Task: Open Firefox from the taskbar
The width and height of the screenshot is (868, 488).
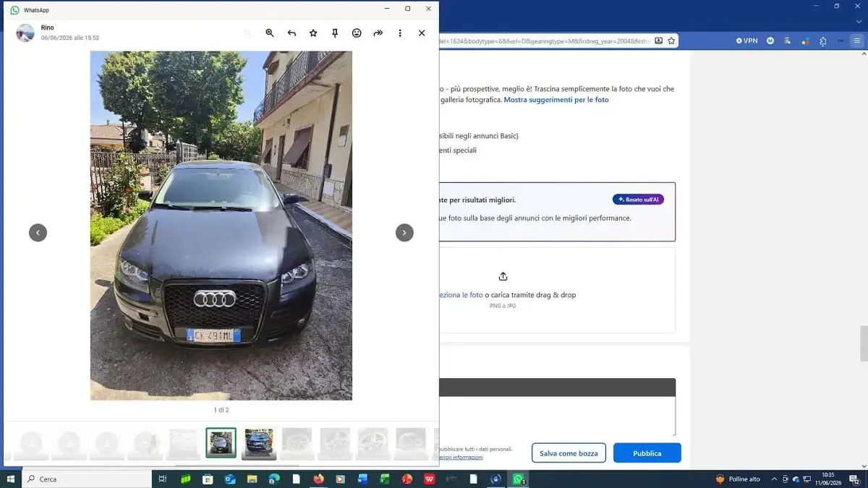Action: pyautogui.click(x=318, y=479)
